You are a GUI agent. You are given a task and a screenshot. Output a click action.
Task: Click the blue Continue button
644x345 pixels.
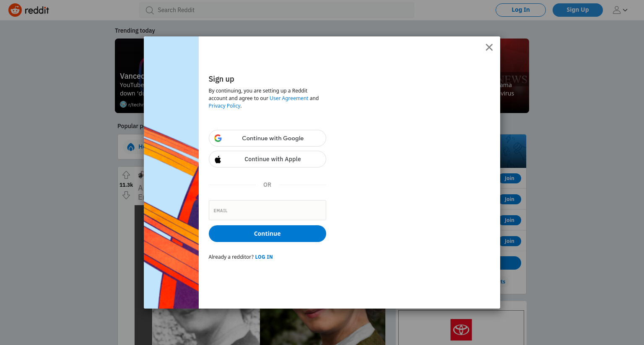[x=267, y=234]
